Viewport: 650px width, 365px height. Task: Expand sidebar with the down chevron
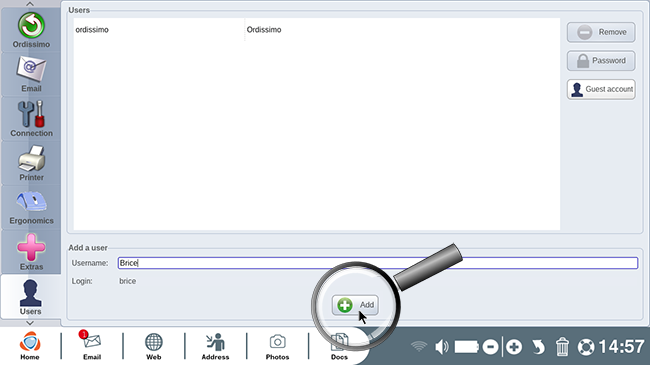point(30,323)
